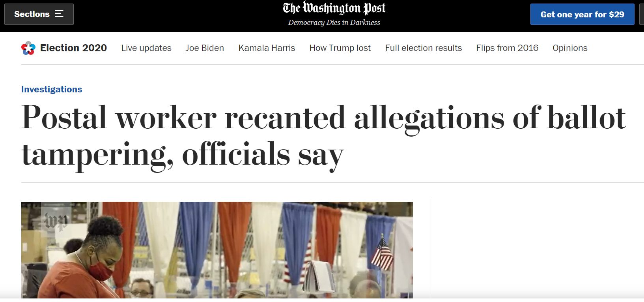
Task: Go to The Washington Post homepage logo
Action: [334, 8]
